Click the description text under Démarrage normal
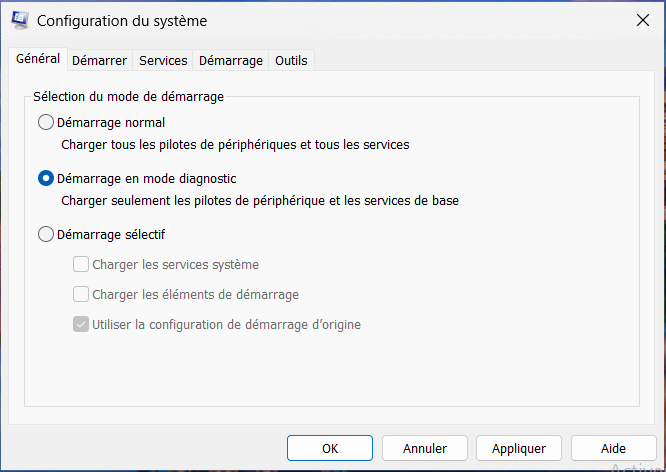Screen dimensions: 666x472 click(235, 145)
